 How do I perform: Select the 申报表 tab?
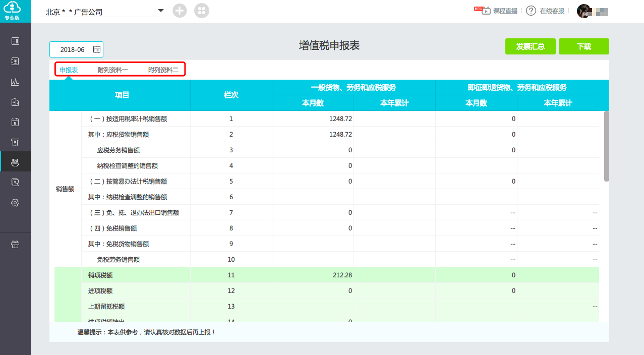click(x=69, y=70)
